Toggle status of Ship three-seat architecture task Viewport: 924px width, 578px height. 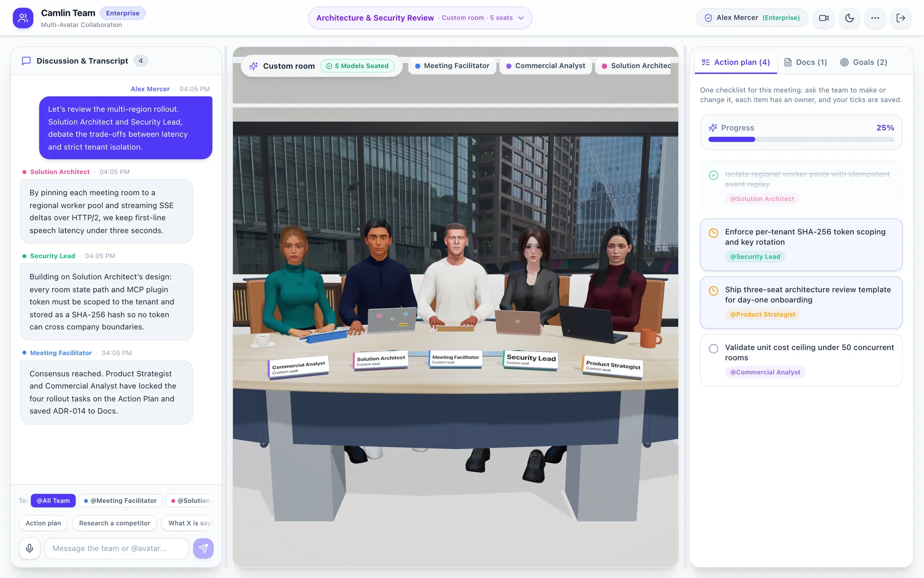coord(713,291)
